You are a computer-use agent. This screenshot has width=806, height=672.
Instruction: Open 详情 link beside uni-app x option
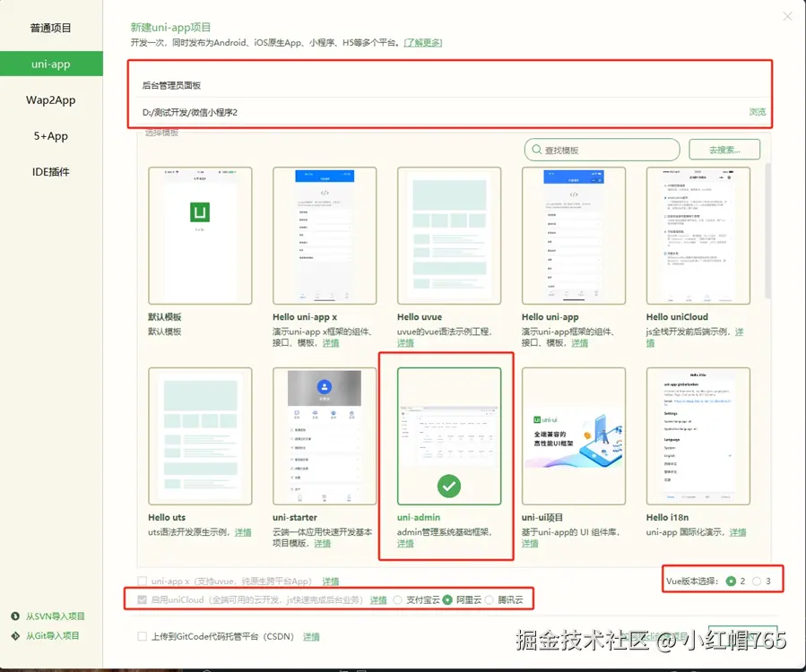point(331,582)
